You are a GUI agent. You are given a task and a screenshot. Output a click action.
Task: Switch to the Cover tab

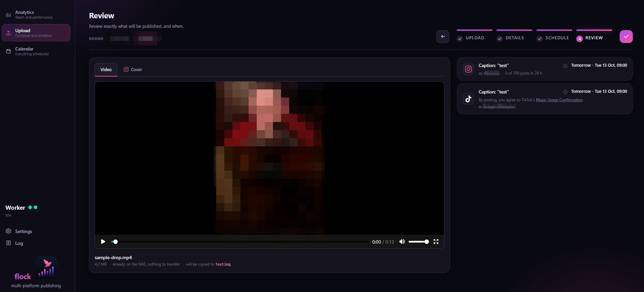[133, 69]
